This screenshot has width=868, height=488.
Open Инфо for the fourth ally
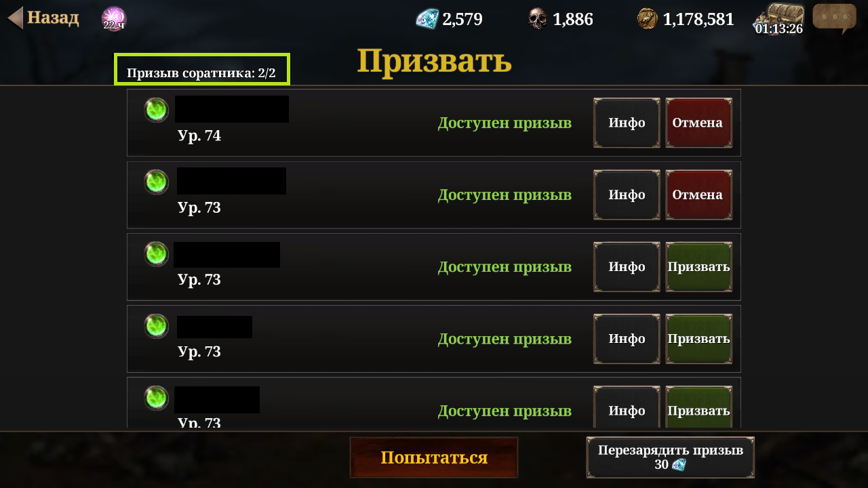click(x=627, y=338)
